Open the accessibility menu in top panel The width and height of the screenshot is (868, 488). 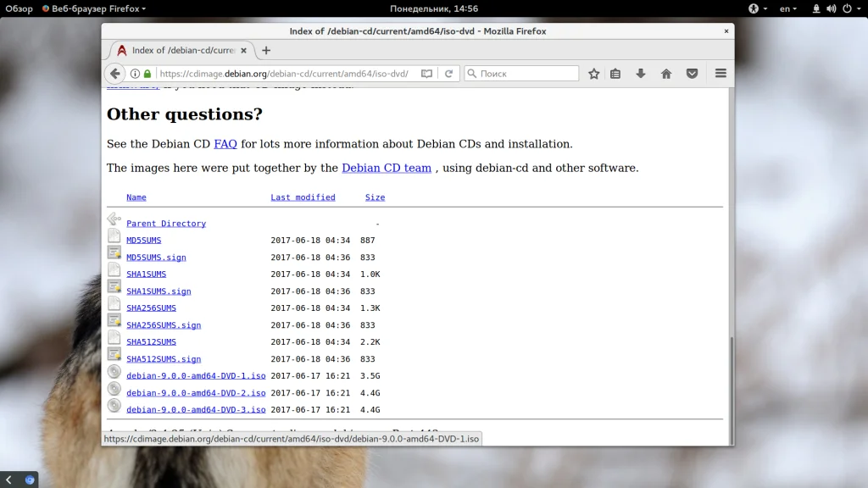click(757, 8)
